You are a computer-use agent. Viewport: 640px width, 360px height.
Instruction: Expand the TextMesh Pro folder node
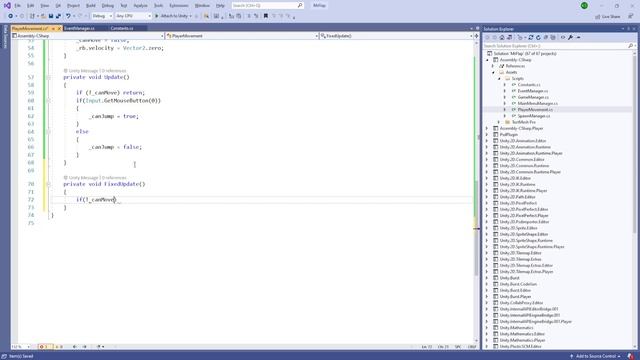coord(499,122)
